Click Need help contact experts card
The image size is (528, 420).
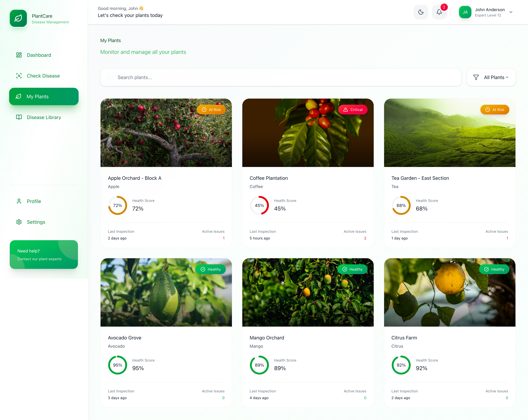tap(44, 254)
